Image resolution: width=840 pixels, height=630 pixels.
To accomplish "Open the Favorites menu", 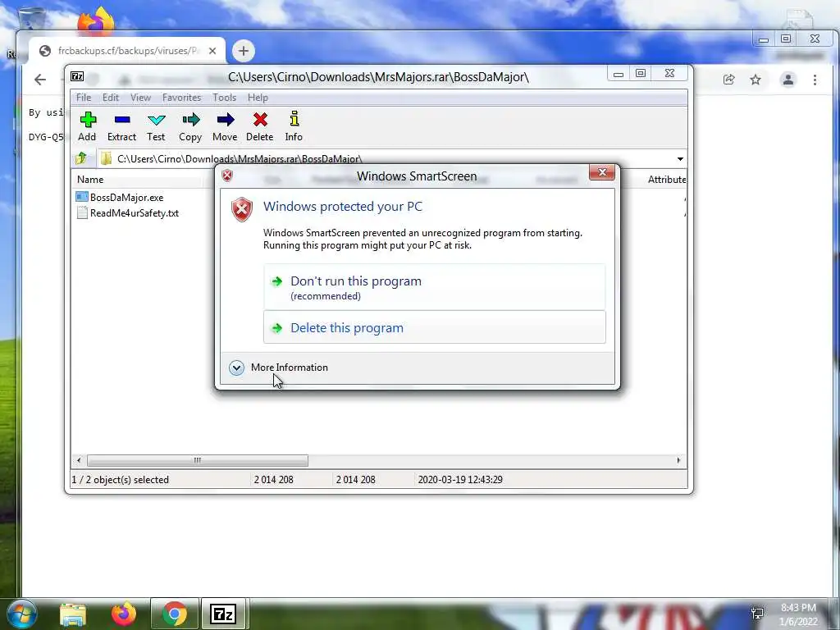I will click(x=181, y=98).
